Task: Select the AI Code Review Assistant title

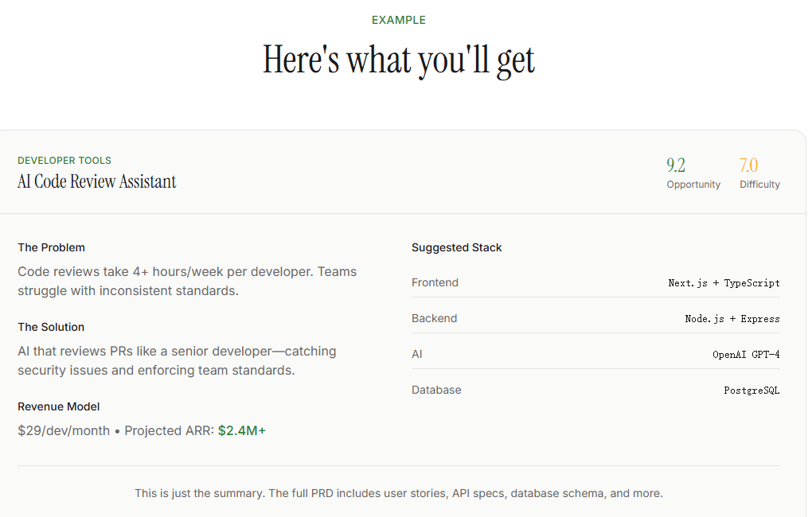Action: (97, 181)
